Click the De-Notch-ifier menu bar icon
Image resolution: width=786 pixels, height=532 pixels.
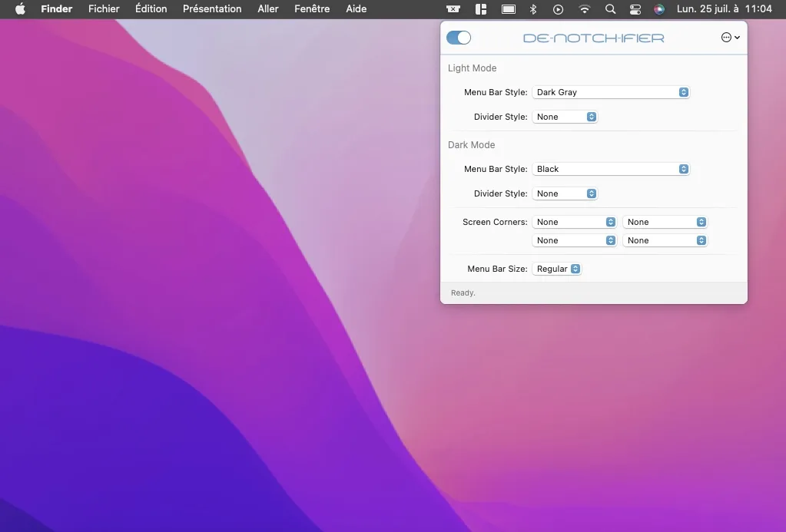[x=453, y=9]
